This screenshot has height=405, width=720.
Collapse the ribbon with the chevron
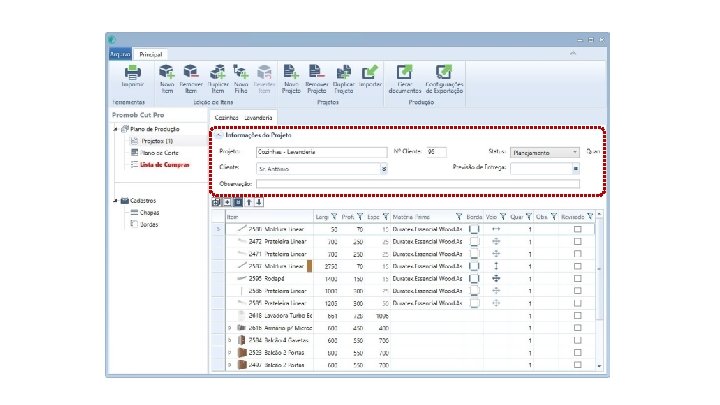point(573,53)
